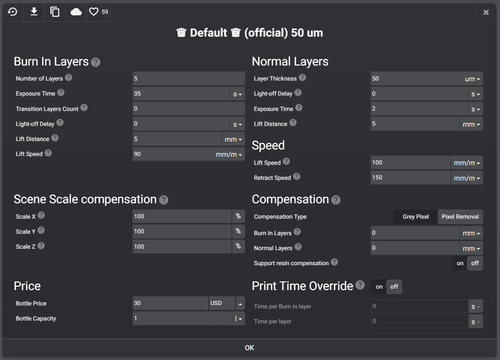
Task: Open mm unit dropdown for burn-in Lift Distance
Action: pos(233,139)
